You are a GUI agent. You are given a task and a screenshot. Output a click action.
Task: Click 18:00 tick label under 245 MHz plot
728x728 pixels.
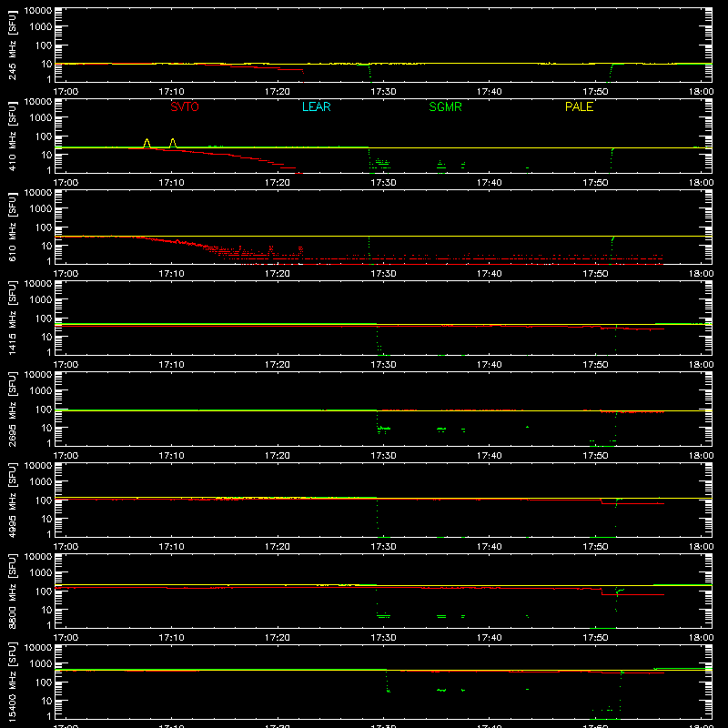(x=701, y=92)
